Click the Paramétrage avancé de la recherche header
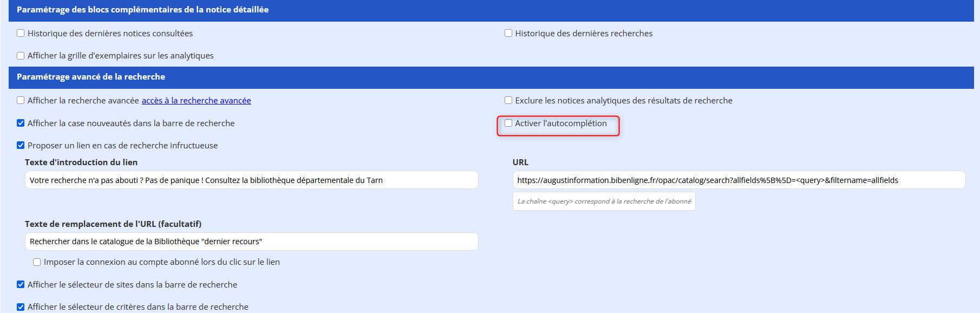This screenshot has height=313, width=980. coord(91,77)
